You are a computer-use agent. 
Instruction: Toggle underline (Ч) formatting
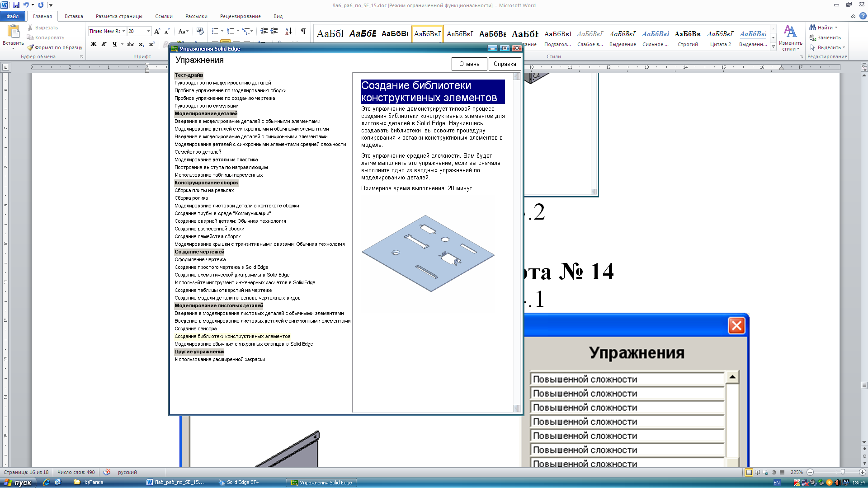pos(114,44)
